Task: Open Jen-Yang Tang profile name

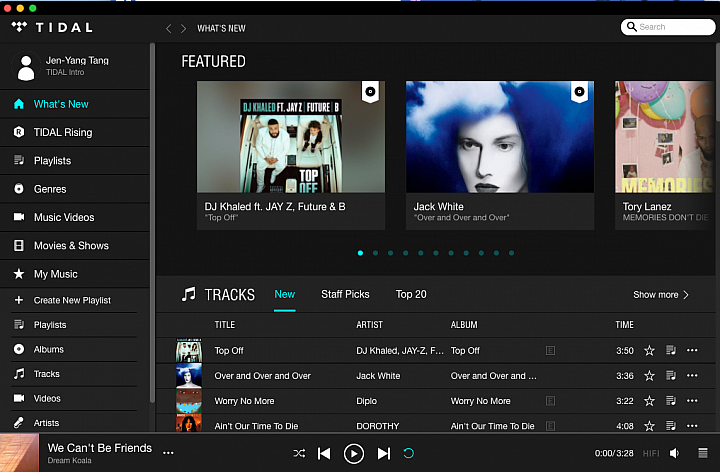Action: 77,60
